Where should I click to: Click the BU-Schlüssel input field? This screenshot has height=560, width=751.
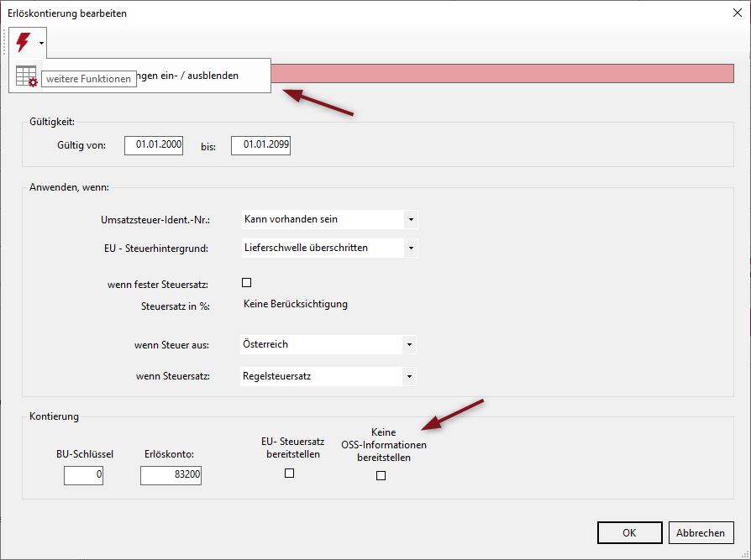coord(83,475)
